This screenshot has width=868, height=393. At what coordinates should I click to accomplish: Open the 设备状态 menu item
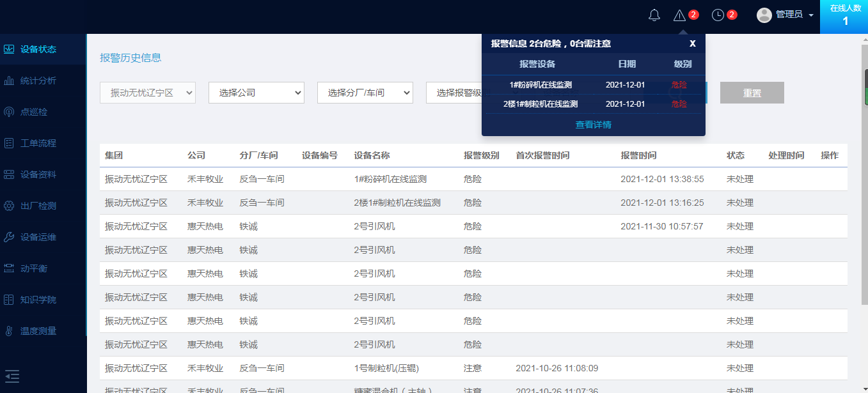tap(38, 49)
